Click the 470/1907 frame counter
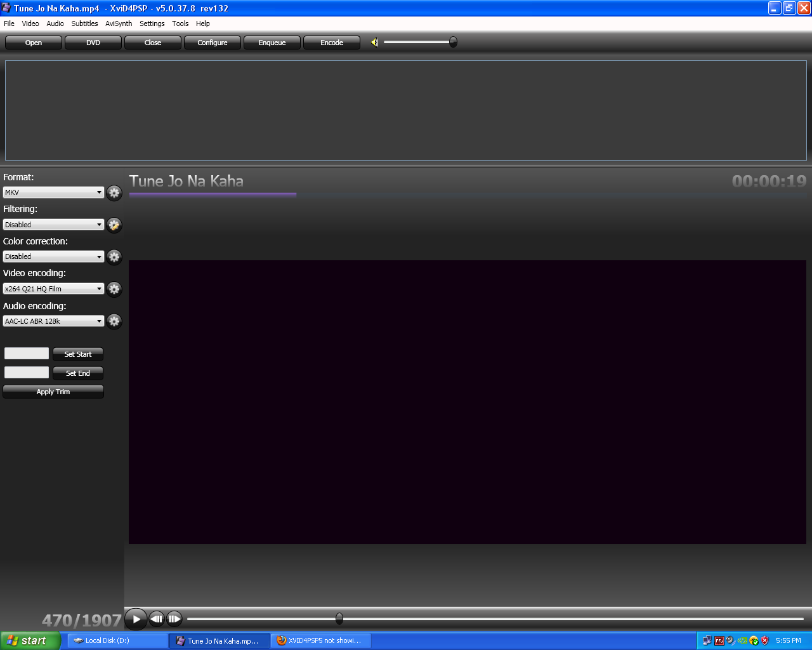 [x=82, y=620]
